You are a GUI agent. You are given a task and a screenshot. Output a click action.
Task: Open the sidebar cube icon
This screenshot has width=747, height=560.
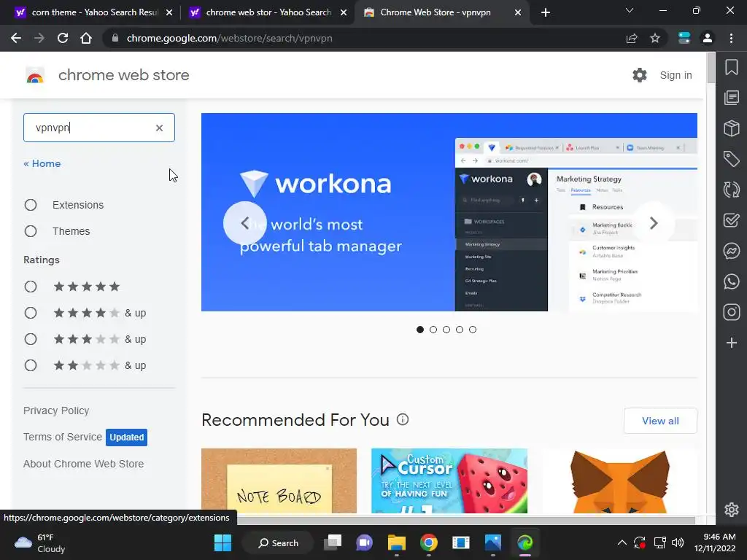click(x=731, y=128)
